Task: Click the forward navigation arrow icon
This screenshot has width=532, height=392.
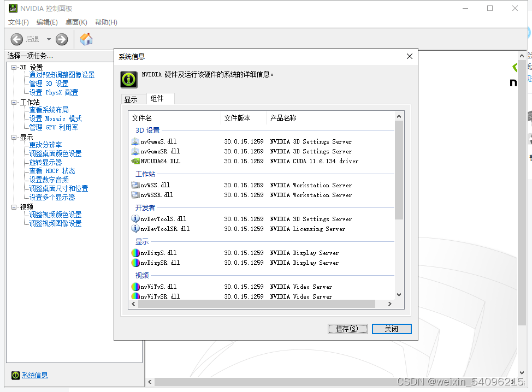Action: [61, 39]
